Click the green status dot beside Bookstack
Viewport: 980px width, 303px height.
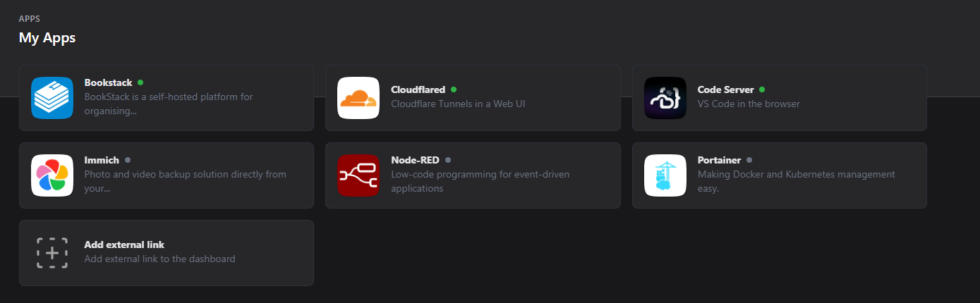click(140, 82)
